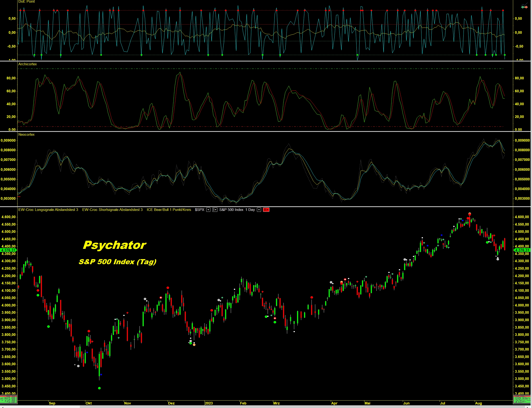This screenshot has width=532, height=408.
Task: Click the Archicortex pane title
Action: tap(27, 64)
